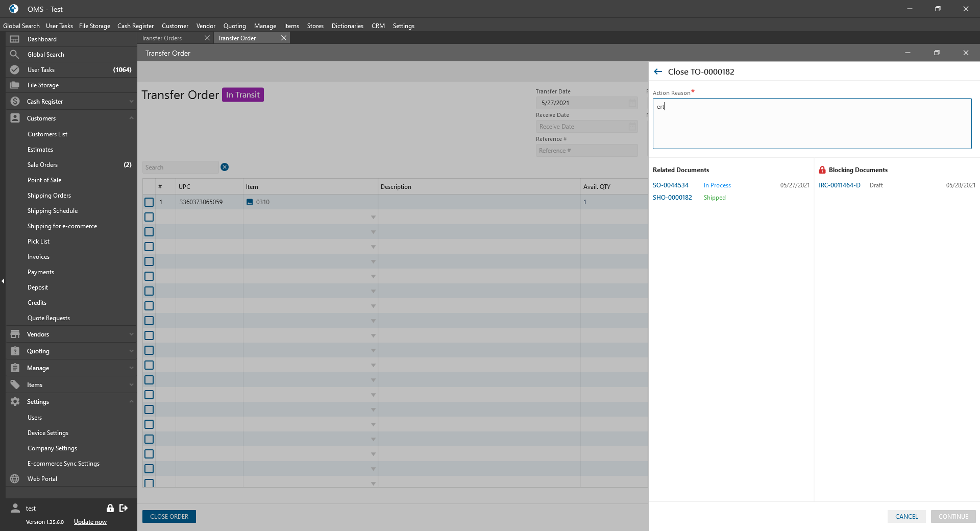Open Web Portal globe icon
The image size is (980, 531).
[15, 479]
